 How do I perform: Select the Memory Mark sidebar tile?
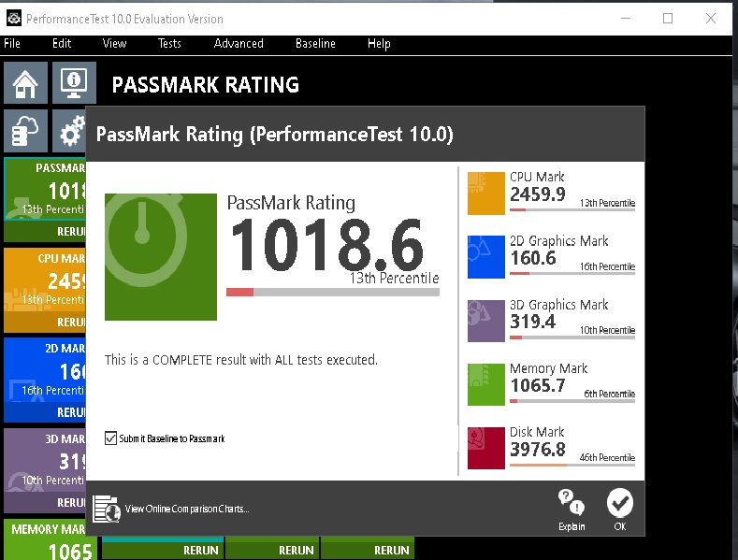[x=47, y=539]
